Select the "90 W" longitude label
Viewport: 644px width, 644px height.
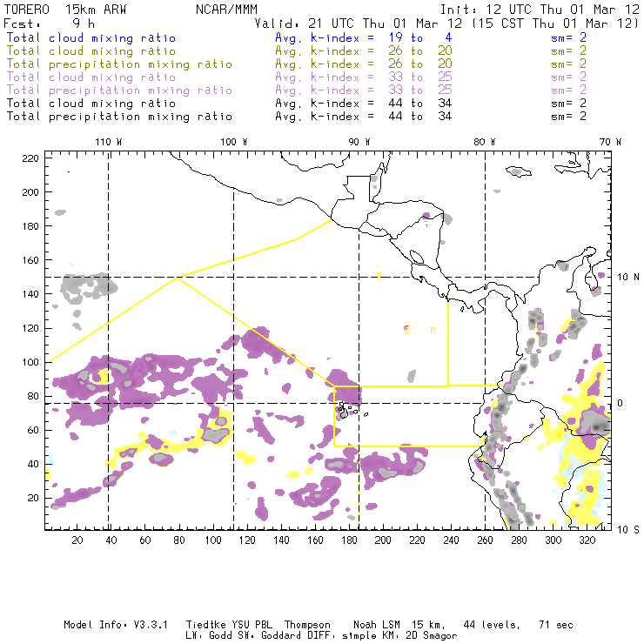pos(359,142)
